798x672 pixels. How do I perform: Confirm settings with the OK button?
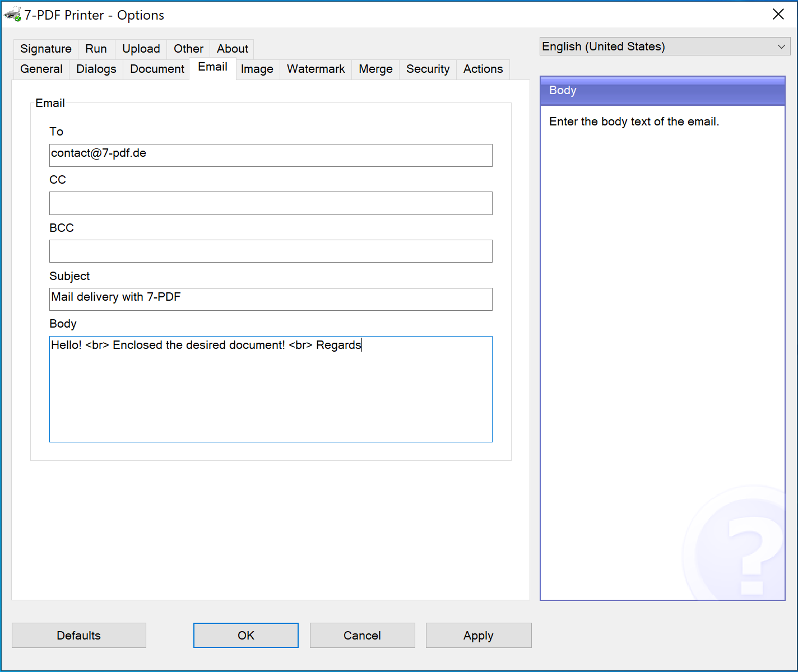tap(246, 636)
